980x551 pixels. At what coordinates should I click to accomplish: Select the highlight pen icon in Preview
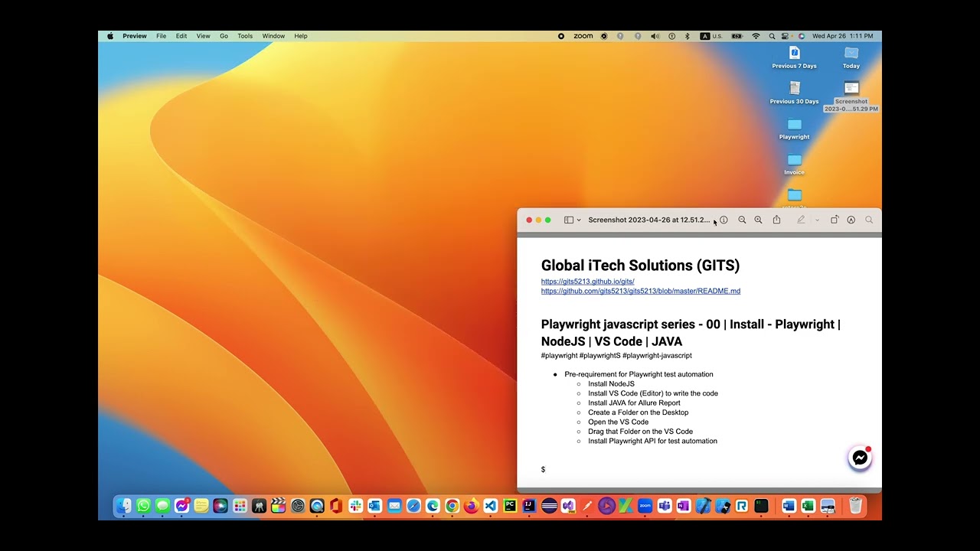[x=801, y=220]
